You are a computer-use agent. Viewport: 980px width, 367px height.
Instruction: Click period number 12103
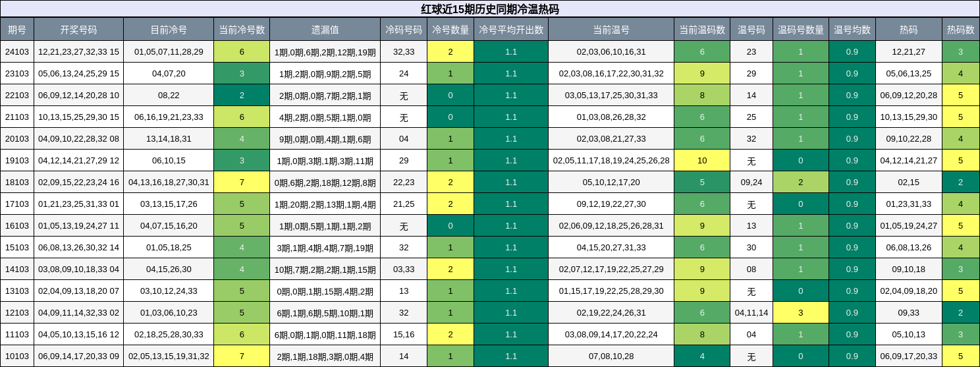tap(17, 313)
